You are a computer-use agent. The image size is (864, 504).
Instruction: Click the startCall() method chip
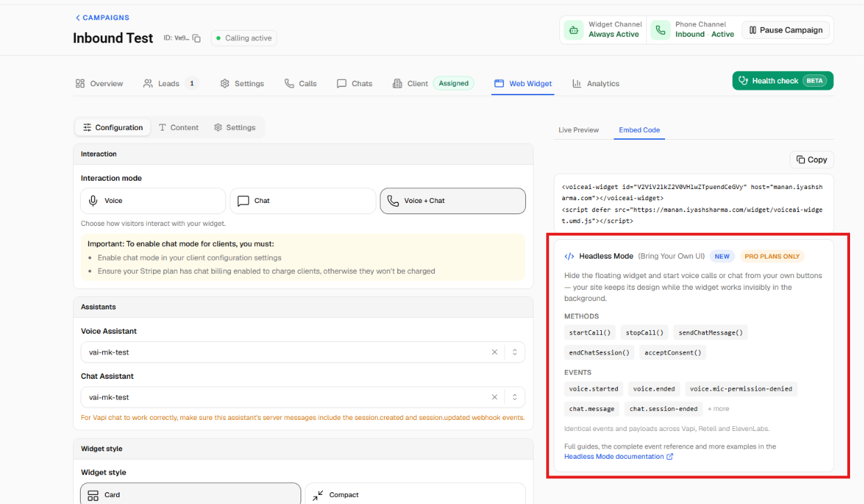pyautogui.click(x=590, y=333)
